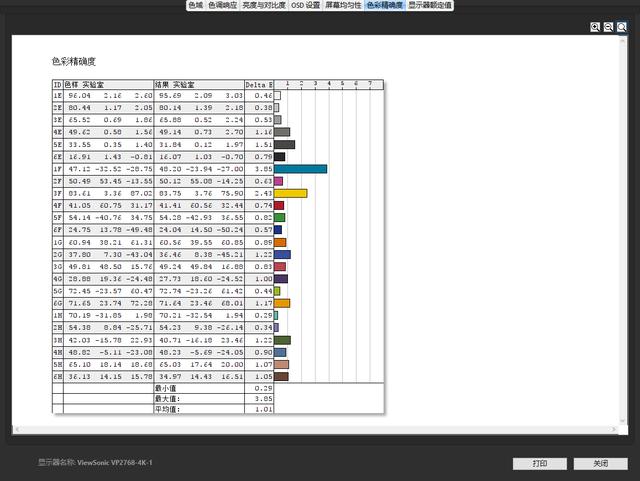This screenshot has height=481, width=640.
Task: Click the red bar for row 4F
Action: coord(279,205)
